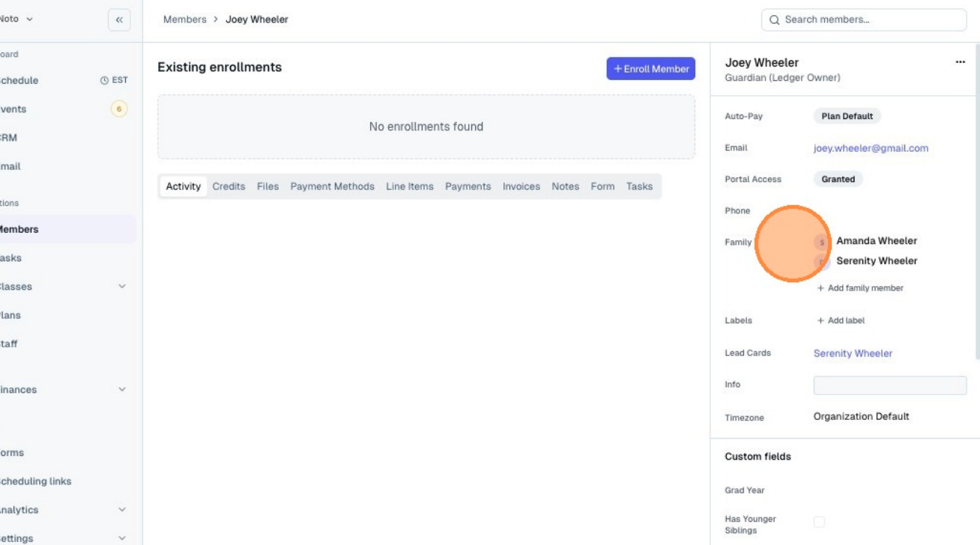The image size is (980, 545).
Task: Open Plans in the sidebar
Action: (x=10, y=315)
